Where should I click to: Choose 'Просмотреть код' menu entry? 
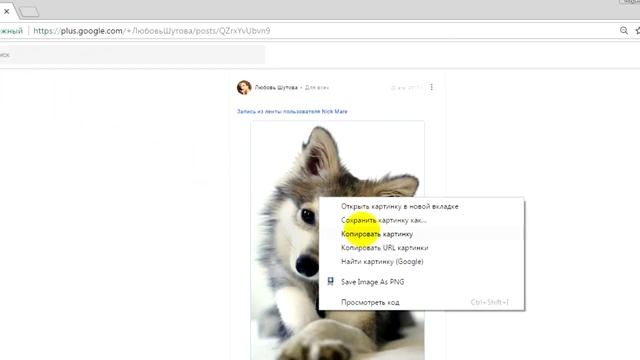click(x=422, y=302)
